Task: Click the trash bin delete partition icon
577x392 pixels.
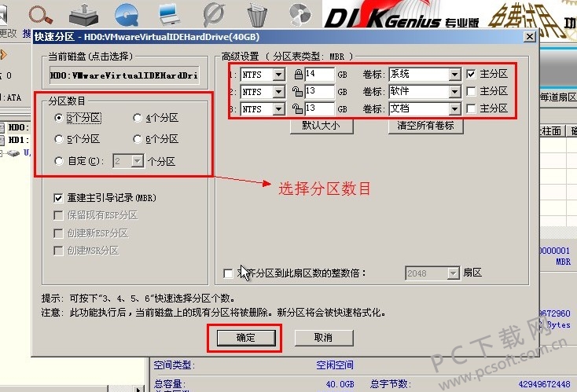Action: coord(257,15)
